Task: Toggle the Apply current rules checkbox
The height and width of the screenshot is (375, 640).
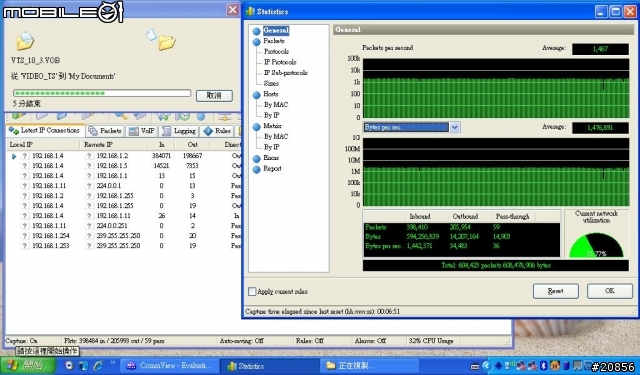Action: click(x=252, y=291)
